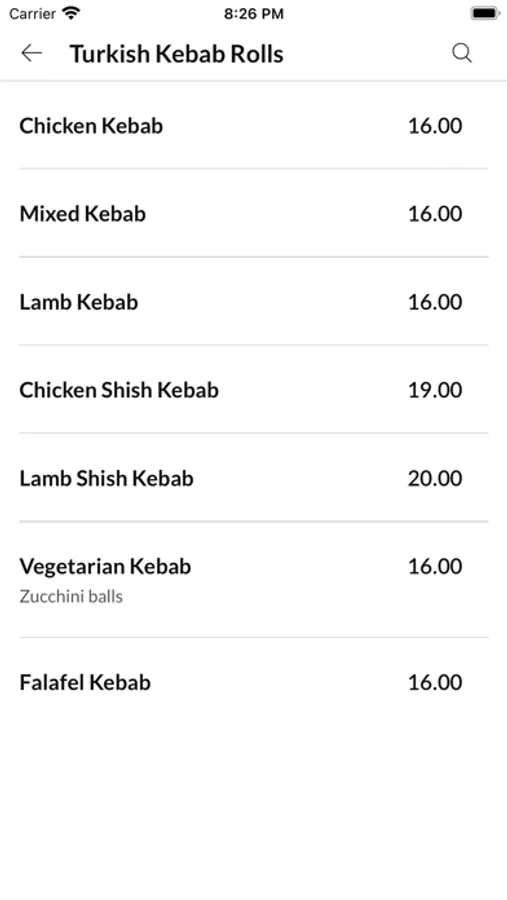This screenshot has width=507, height=900.
Task: Select Chicken Kebab menu item
Action: pos(253,126)
